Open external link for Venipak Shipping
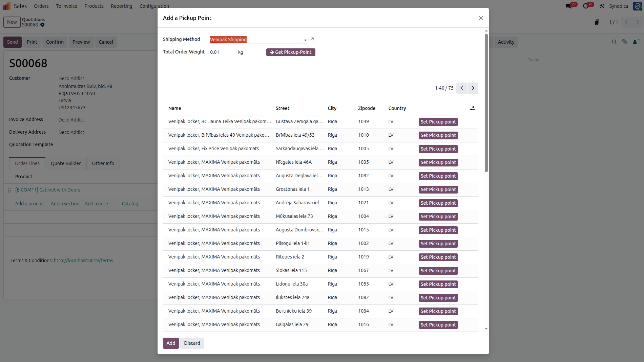The height and width of the screenshot is (362, 644). [311, 40]
